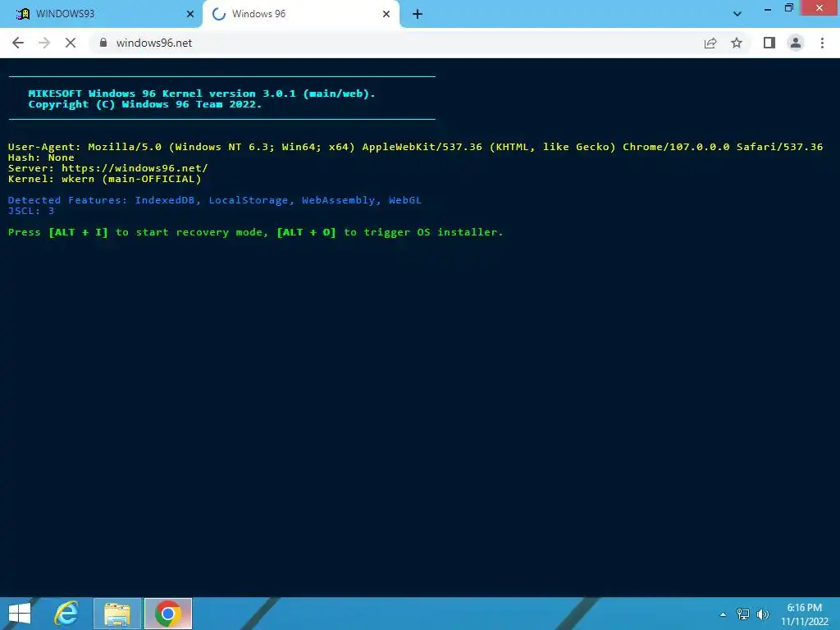Click the Copyright Windows 96 Team line
Image resolution: width=840 pixels, height=630 pixels.
(145, 104)
